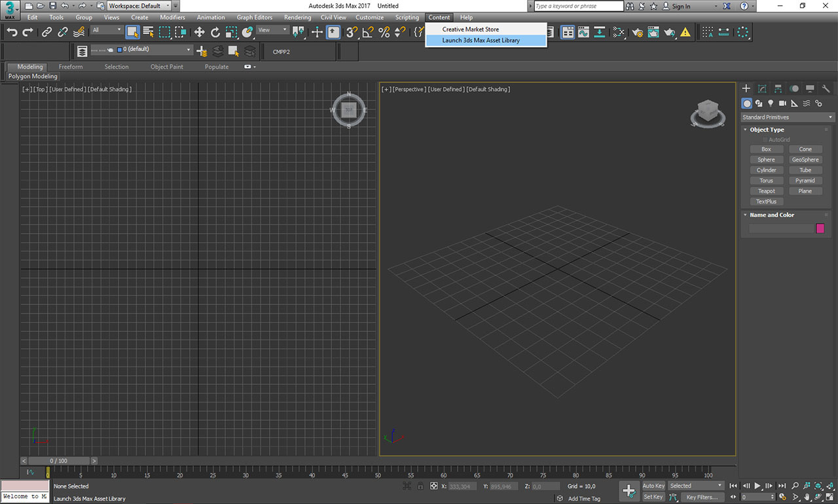Click the Layer Explorer icon
The image size is (838, 504).
click(x=81, y=51)
